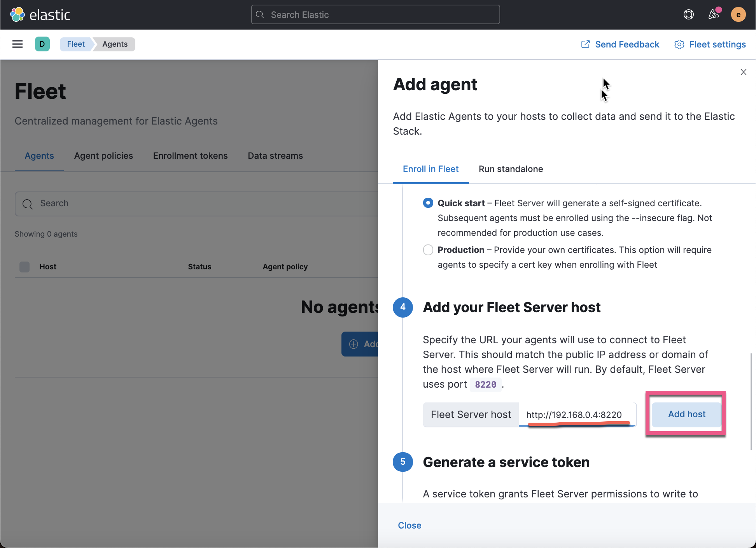Viewport: 756px width, 548px height.
Task: Click the help/shield icon in toolbar
Action: coord(688,15)
